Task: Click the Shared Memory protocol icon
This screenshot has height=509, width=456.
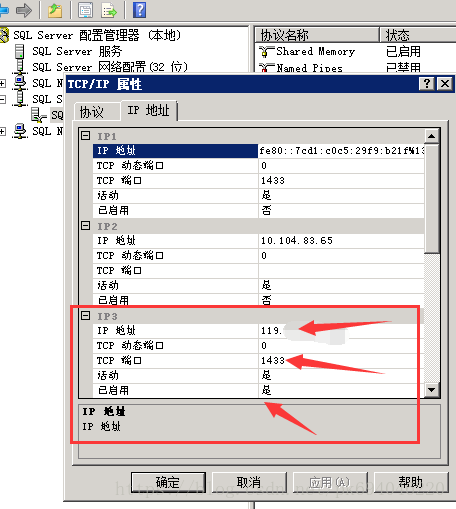Action: coord(266,52)
